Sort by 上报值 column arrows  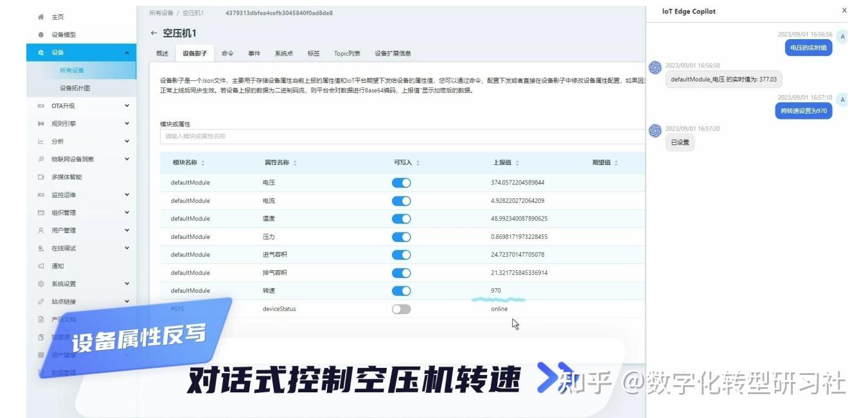pos(517,163)
